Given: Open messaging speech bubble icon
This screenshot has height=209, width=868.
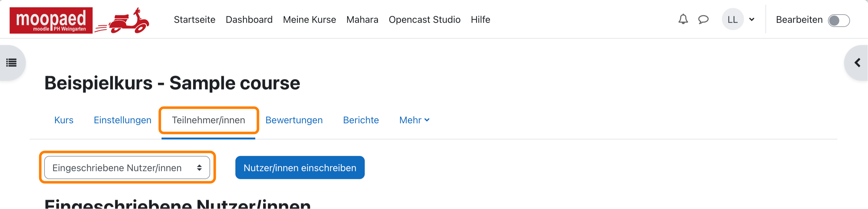Looking at the screenshot, I should pyautogui.click(x=703, y=20).
